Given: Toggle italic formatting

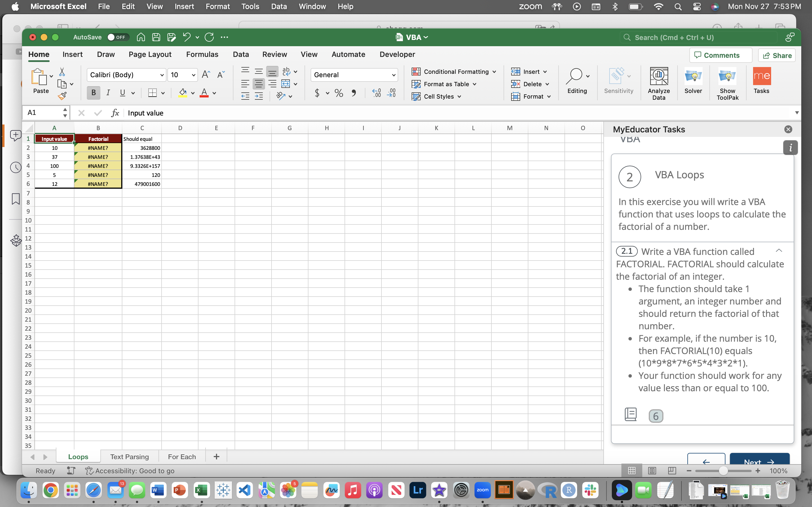Looking at the screenshot, I should pos(108,93).
